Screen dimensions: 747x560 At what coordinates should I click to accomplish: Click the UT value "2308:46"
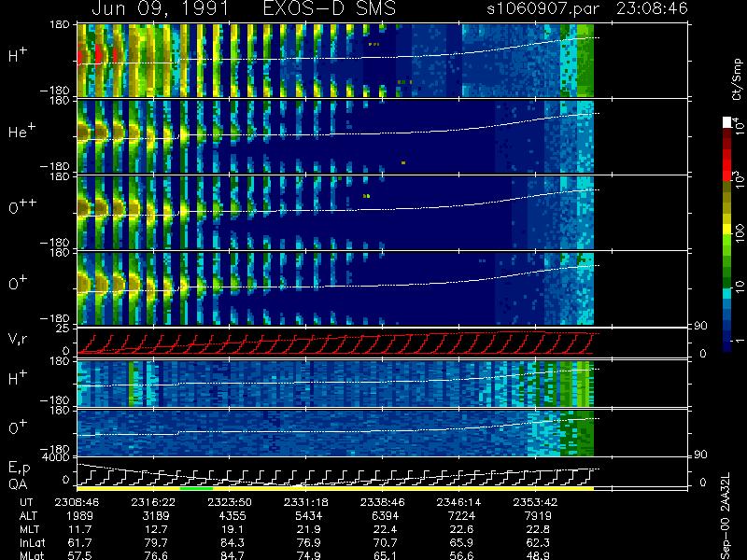point(77,502)
